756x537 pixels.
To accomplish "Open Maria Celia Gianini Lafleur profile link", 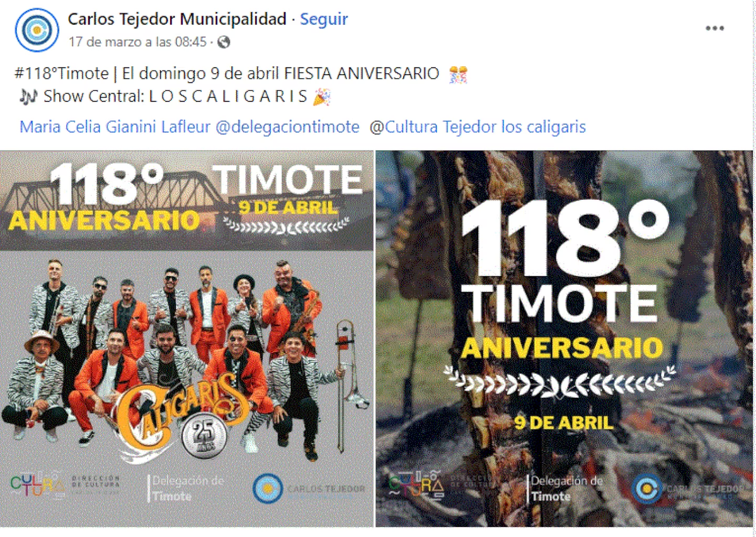I will [115, 127].
